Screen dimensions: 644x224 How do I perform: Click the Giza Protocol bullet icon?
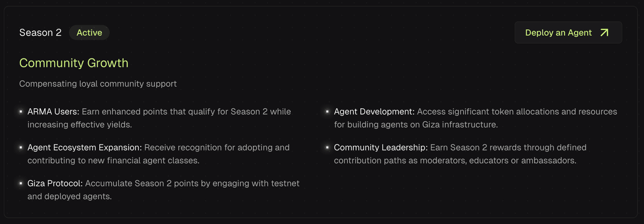pyautogui.click(x=21, y=184)
